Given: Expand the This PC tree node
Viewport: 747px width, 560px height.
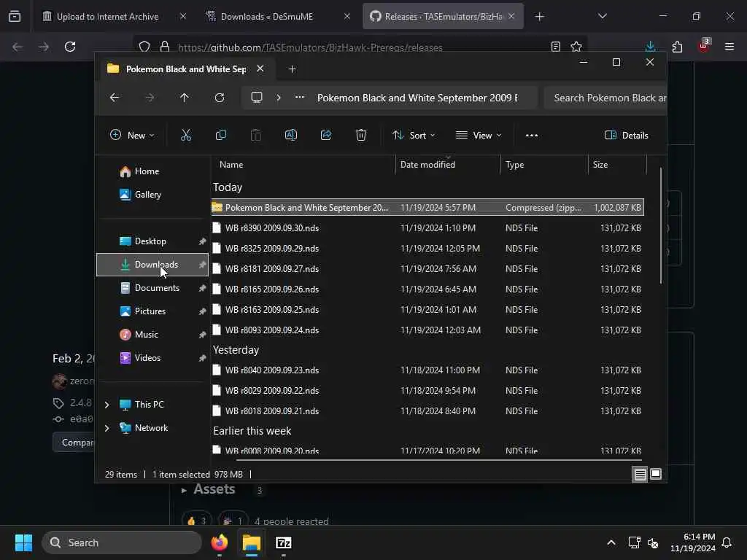Looking at the screenshot, I should click(x=107, y=405).
